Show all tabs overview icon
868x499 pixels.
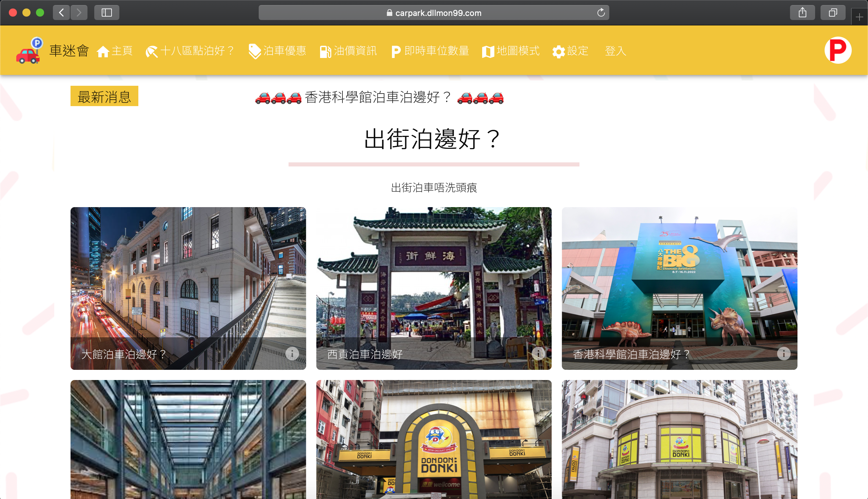[x=833, y=13]
